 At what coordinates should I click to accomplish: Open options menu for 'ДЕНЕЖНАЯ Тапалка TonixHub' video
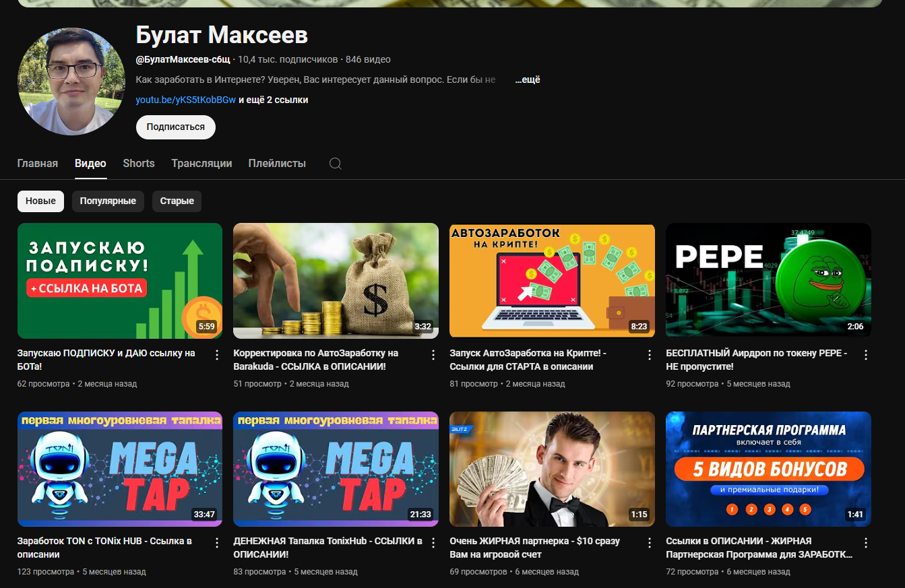click(x=433, y=542)
